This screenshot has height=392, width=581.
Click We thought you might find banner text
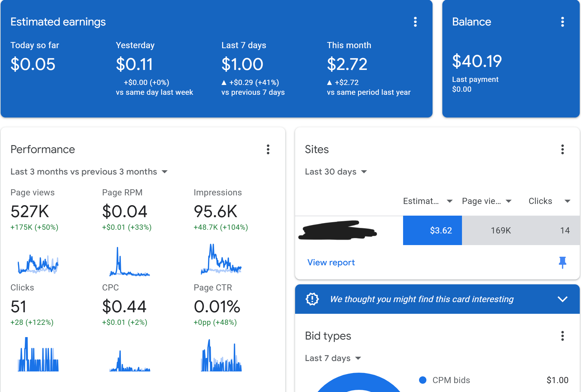coord(422,299)
